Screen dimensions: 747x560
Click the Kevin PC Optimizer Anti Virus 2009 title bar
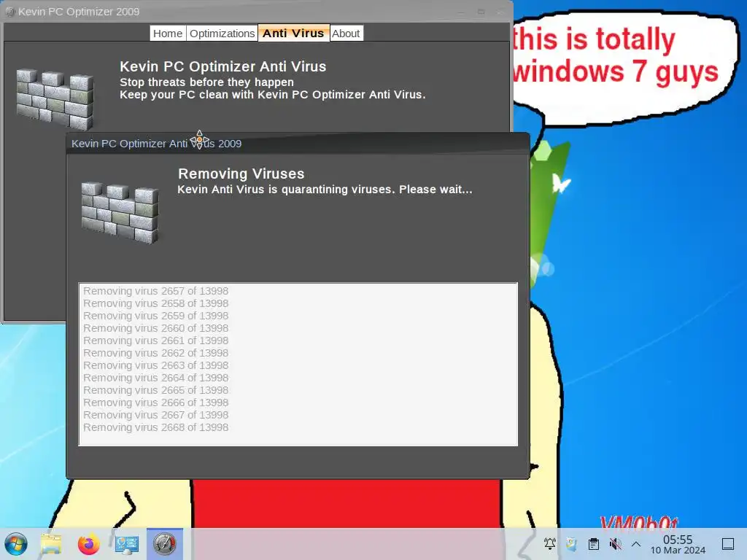[x=298, y=144]
